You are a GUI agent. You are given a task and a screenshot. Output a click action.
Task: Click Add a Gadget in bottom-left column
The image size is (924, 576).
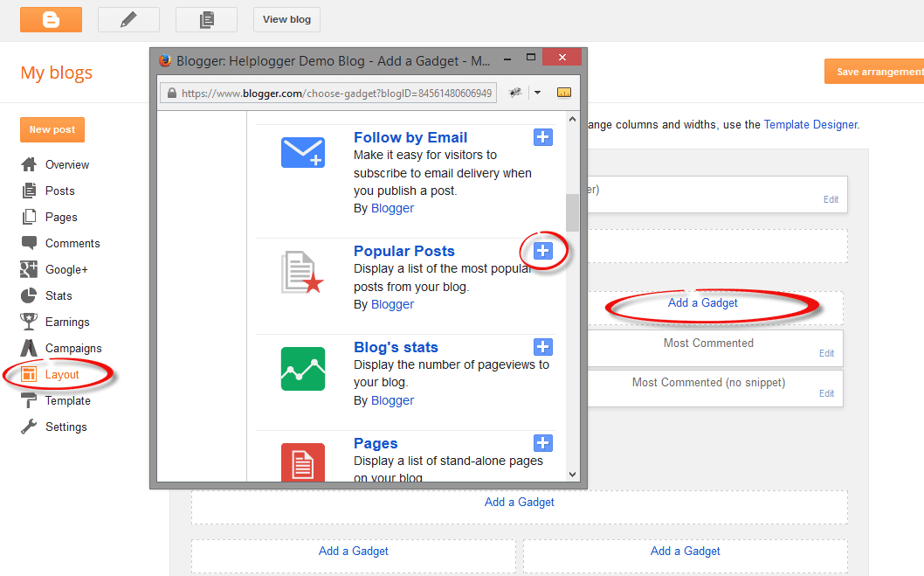[354, 551]
